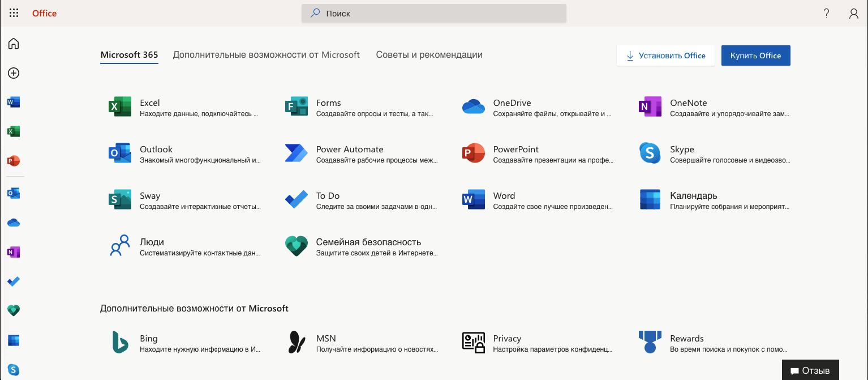Viewport: 868px width, 380px height.
Task: Open the Forms app tile
Action: point(360,107)
